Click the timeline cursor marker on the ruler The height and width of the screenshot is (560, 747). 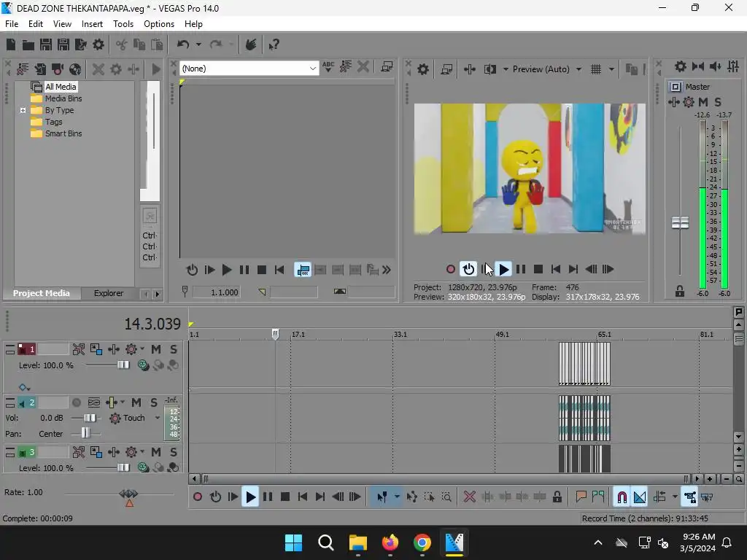pyautogui.click(x=275, y=334)
